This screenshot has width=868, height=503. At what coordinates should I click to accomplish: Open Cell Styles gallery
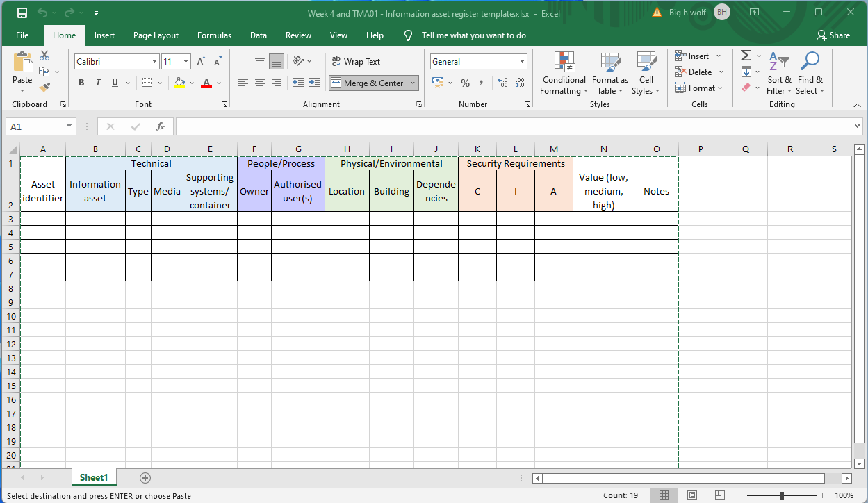tap(646, 73)
